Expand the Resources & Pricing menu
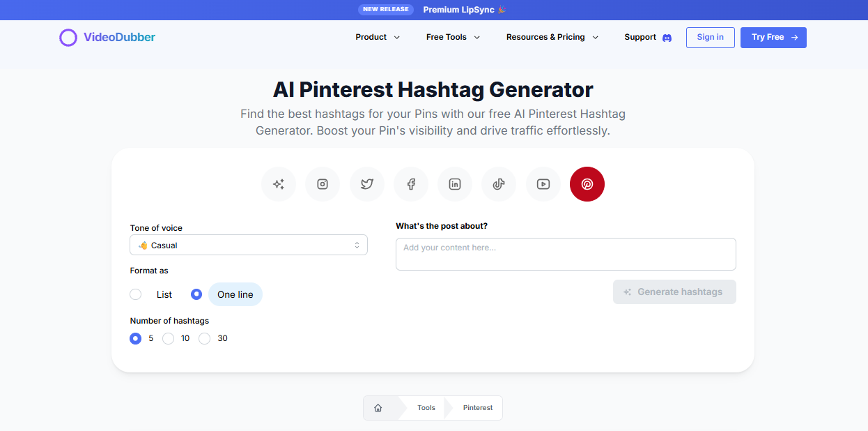 click(x=552, y=37)
